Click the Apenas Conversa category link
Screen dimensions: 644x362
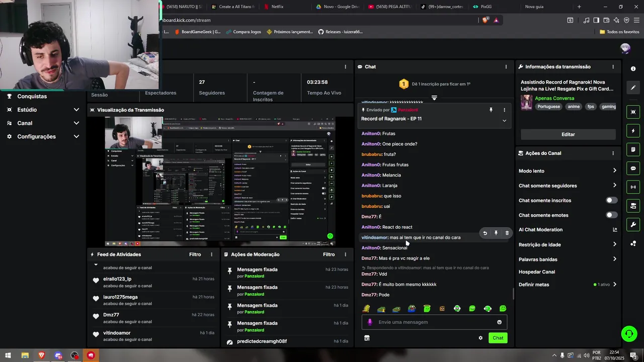point(554,98)
